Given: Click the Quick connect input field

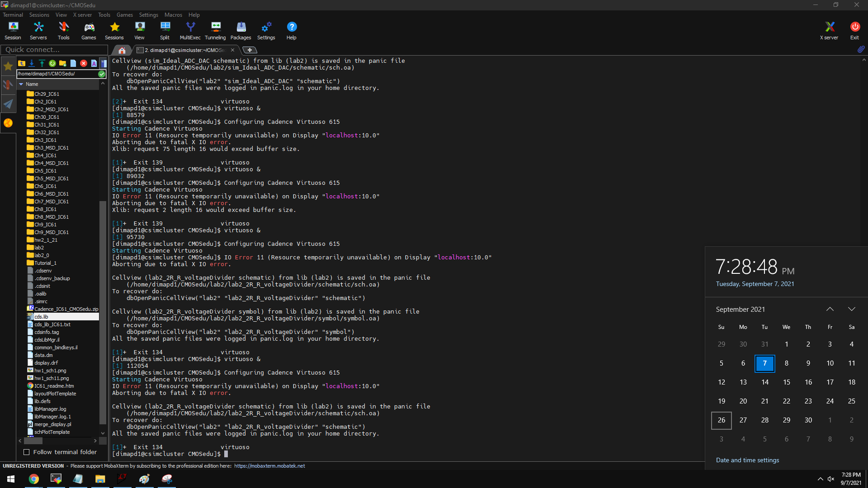Looking at the screenshot, I should [x=54, y=50].
